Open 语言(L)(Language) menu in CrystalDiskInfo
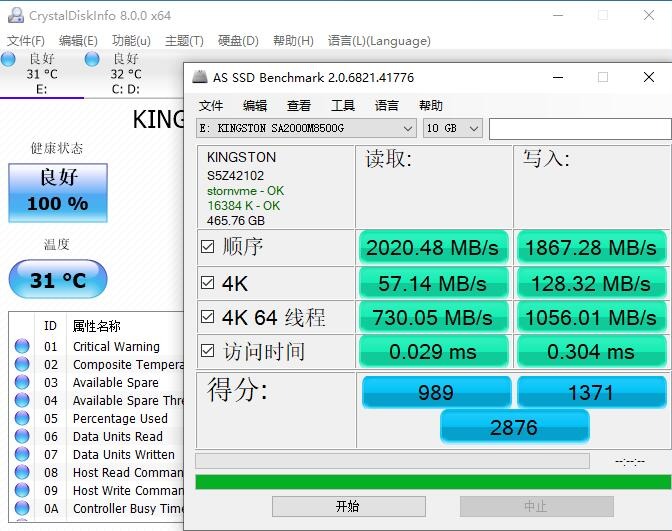Viewport: 672px width, 531px height. coord(379,41)
